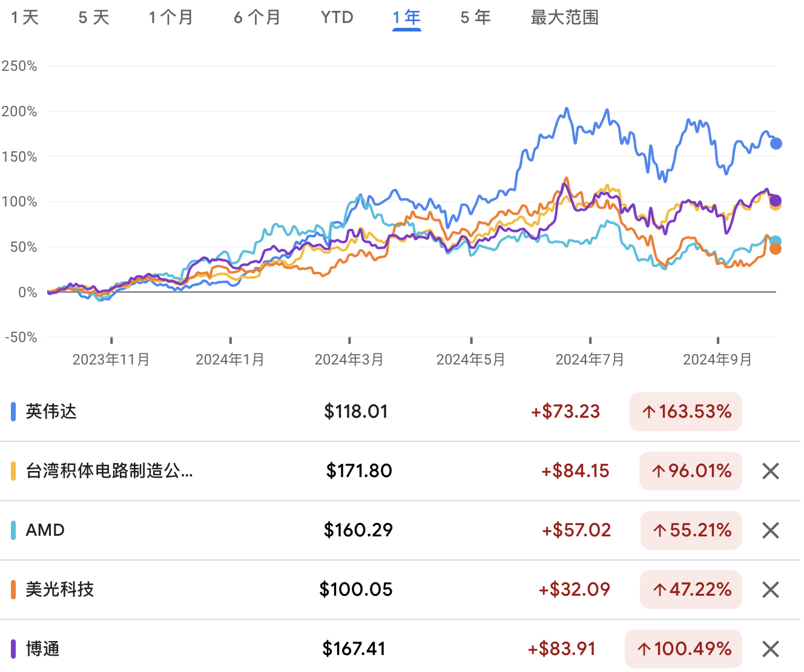This screenshot has width=804, height=672.
Task: Click the $118.01 price value
Action: click(x=356, y=412)
